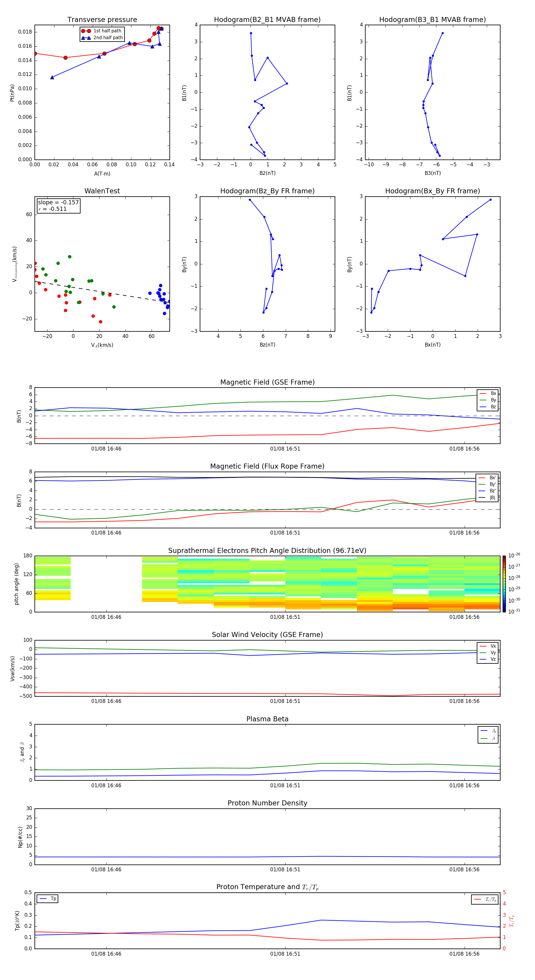Click the "Hodogram(B2_B1 MVAB frame)" title
Image resolution: width=535 pixels, height=980 pixels.
point(267,20)
